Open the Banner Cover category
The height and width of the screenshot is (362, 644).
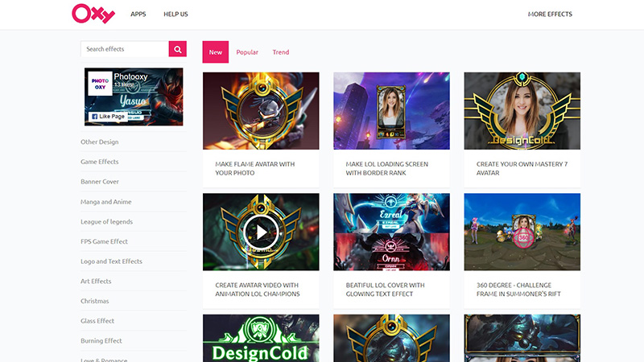point(99,182)
